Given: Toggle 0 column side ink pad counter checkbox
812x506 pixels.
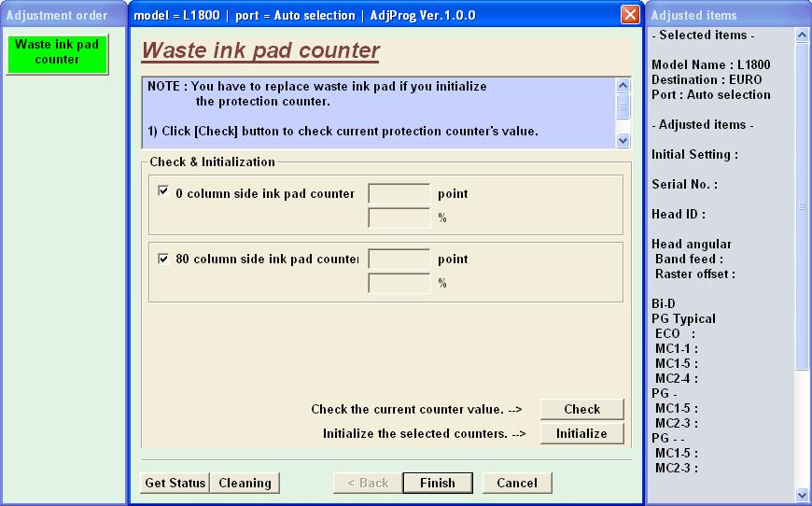Looking at the screenshot, I should pyautogui.click(x=164, y=192).
